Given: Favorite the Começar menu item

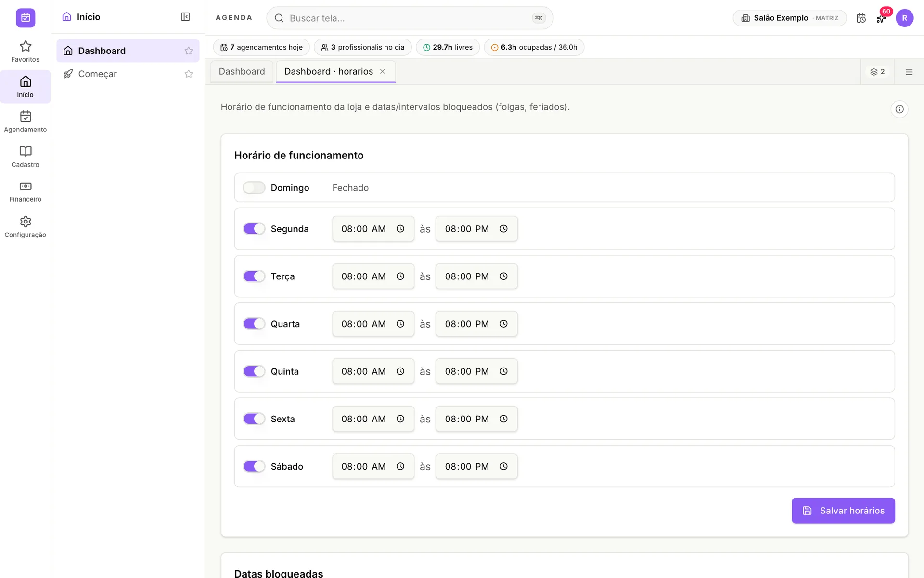Looking at the screenshot, I should coord(189,74).
